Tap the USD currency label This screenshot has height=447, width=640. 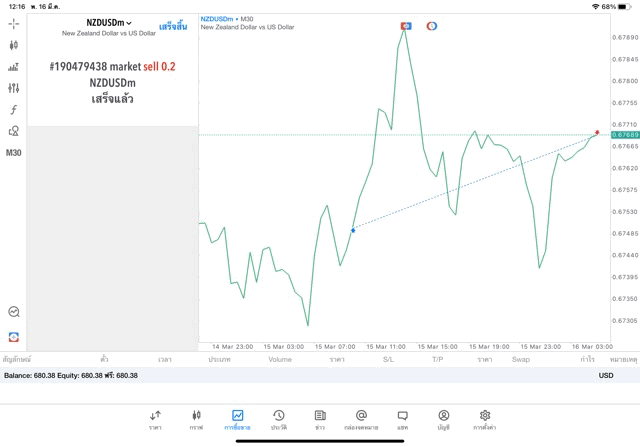coord(606,376)
